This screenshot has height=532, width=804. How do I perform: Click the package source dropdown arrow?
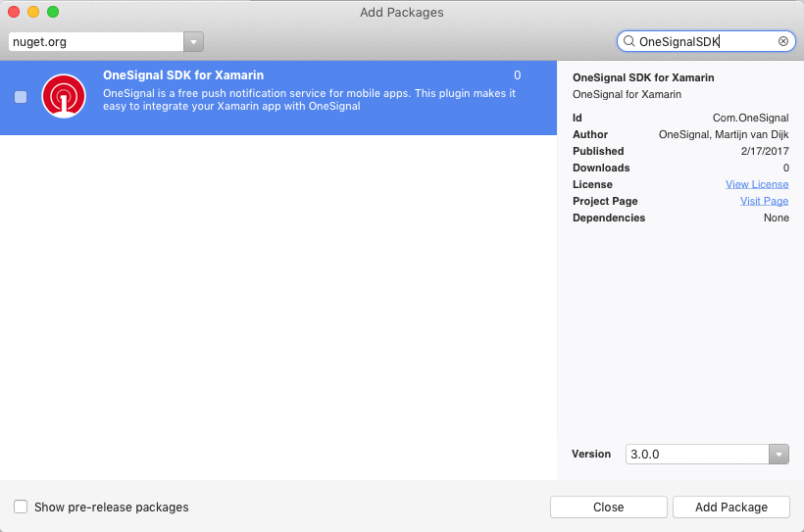point(194,42)
